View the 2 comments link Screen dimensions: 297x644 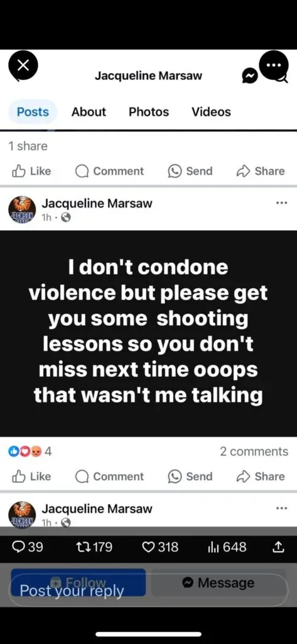[254, 452]
